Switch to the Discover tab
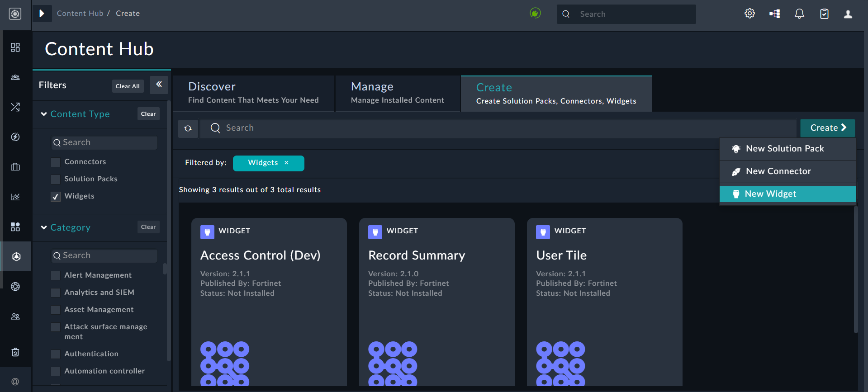 (x=253, y=93)
